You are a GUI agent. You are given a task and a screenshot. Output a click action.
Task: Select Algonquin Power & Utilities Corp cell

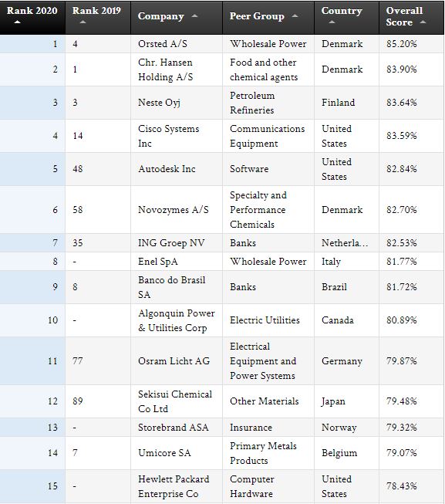177,320
